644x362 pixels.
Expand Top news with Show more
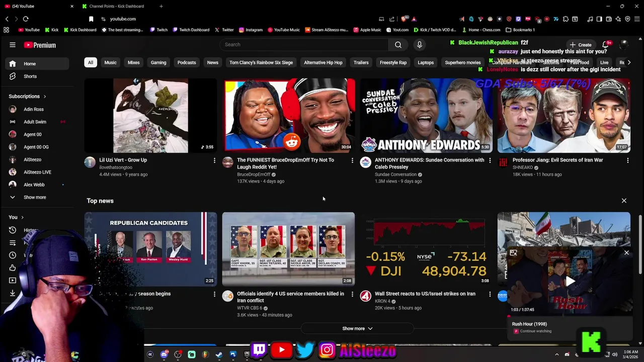357,329
